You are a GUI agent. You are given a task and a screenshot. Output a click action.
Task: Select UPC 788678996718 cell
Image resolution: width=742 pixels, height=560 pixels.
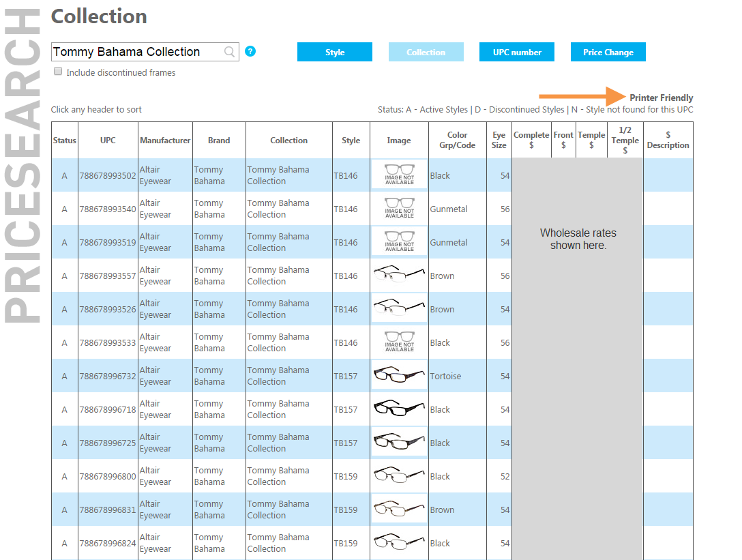point(108,410)
